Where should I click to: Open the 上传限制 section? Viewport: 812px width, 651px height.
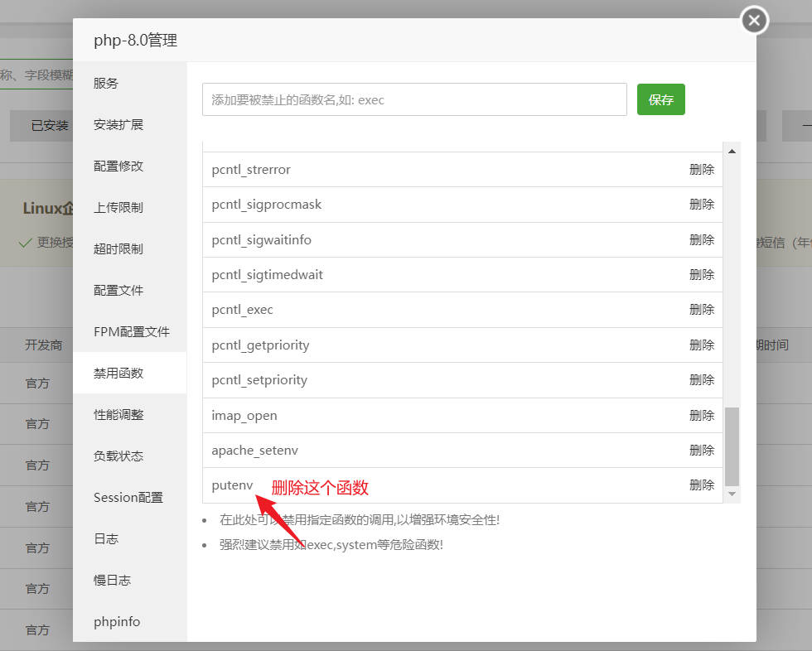point(118,207)
